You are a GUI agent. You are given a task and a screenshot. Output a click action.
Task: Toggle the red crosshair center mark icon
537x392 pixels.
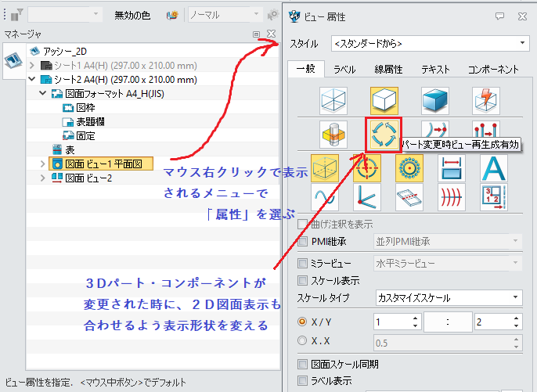[x=367, y=168]
